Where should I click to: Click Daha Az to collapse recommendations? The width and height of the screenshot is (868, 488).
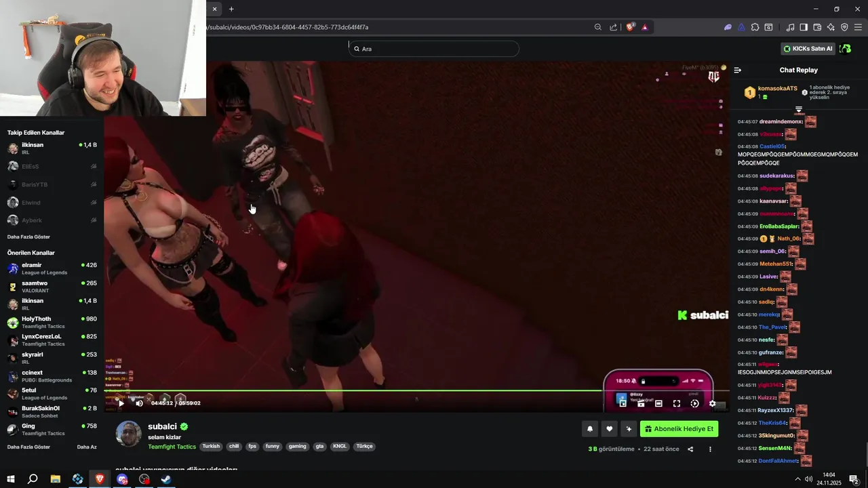click(x=87, y=447)
